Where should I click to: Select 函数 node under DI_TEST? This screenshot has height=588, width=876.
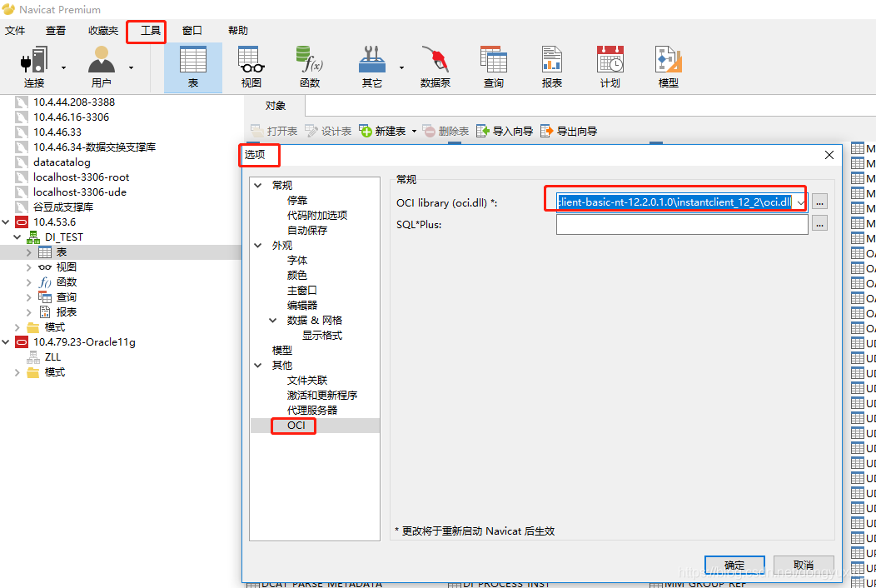[x=67, y=282]
